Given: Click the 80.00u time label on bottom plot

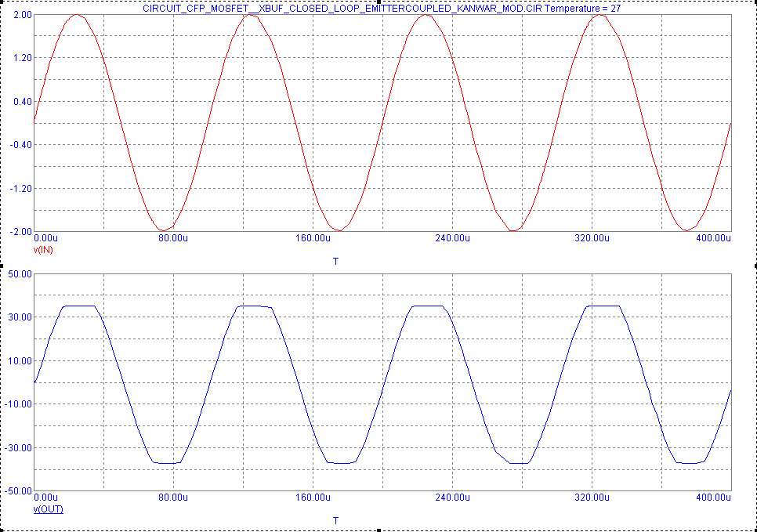Looking at the screenshot, I should pyautogui.click(x=173, y=498).
